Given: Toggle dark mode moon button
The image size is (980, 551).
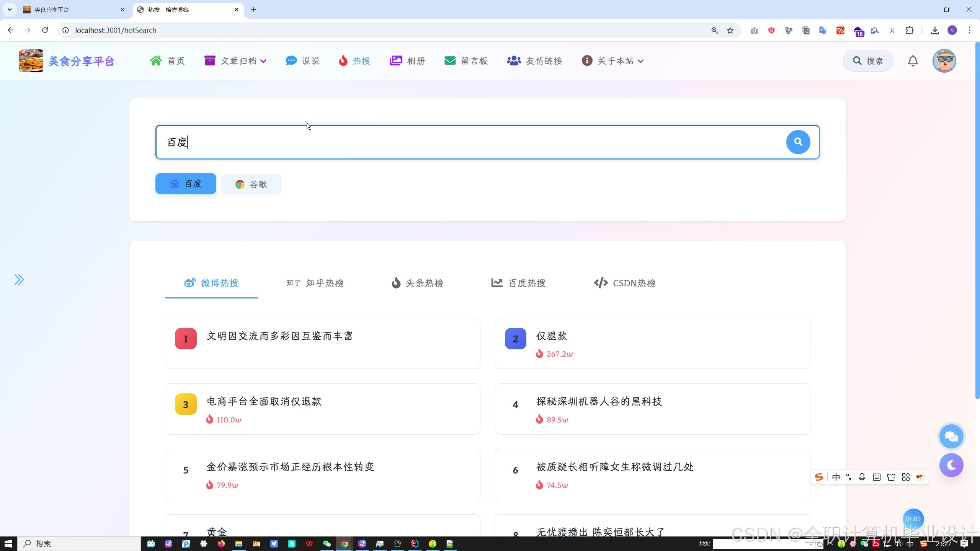Looking at the screenshot, I should (951, 465).
